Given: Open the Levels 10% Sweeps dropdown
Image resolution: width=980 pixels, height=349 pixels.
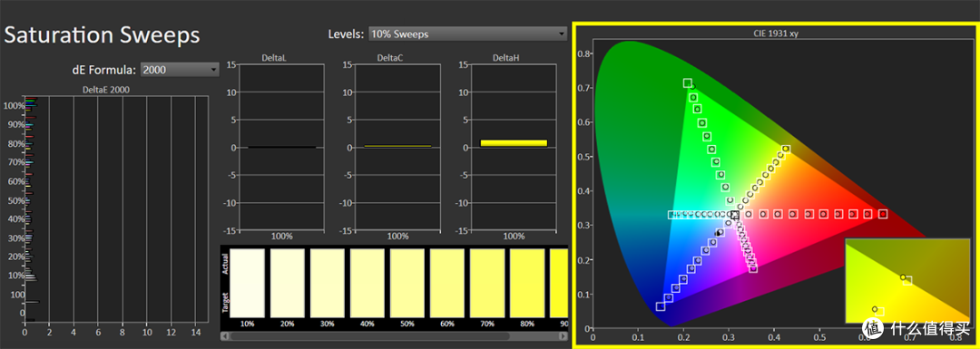Looking at the screenshot, I should click(x=467, y=34).
